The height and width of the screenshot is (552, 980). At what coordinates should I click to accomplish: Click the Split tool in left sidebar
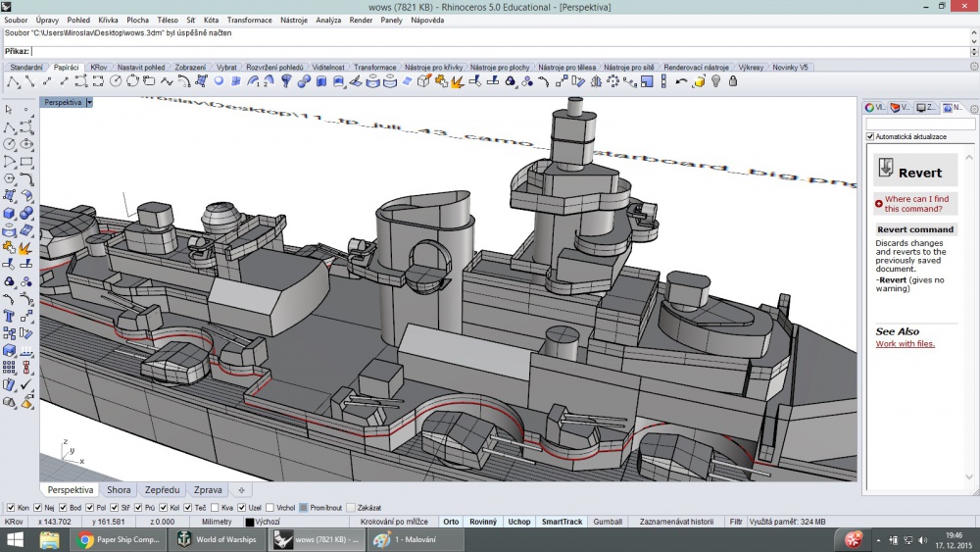click(26, 265)
